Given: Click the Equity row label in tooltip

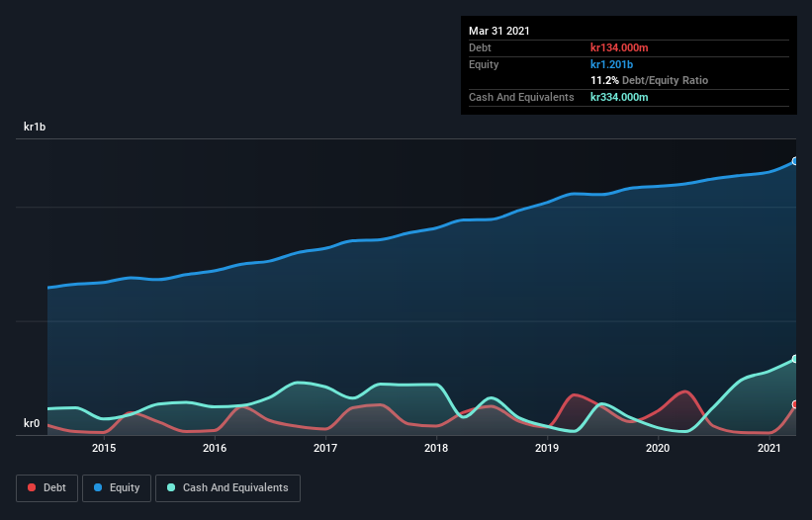Looking at the screenshot, I should (484, 64).
